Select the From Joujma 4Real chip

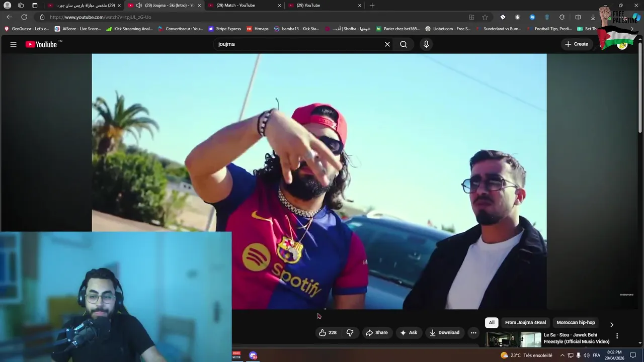(x=525, y=323)
